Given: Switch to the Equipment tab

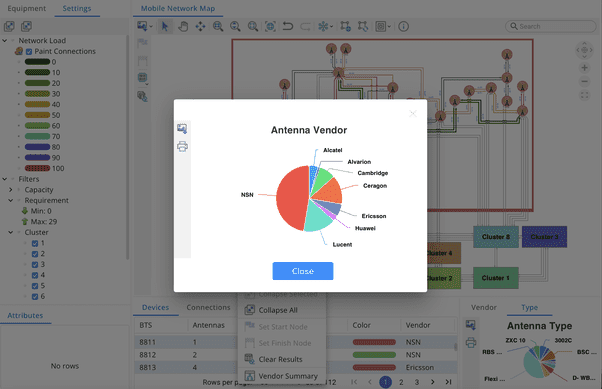Looking at the screenshot, I should 26,8.
